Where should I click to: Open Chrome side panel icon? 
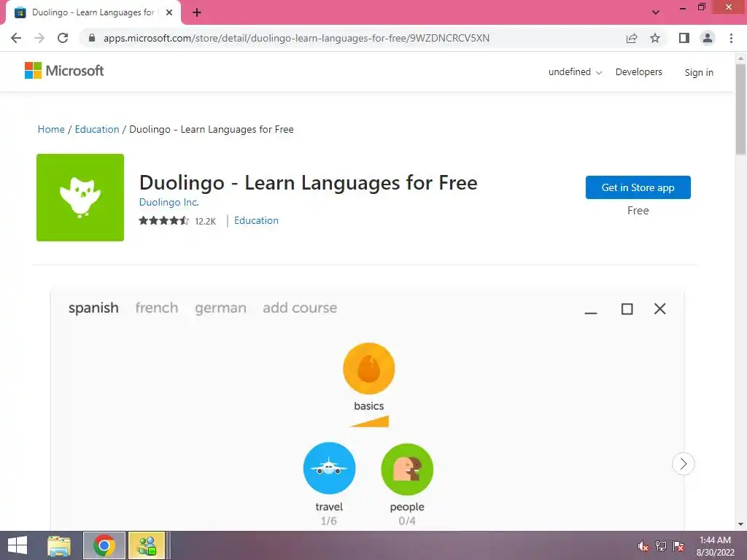(684, 38)
